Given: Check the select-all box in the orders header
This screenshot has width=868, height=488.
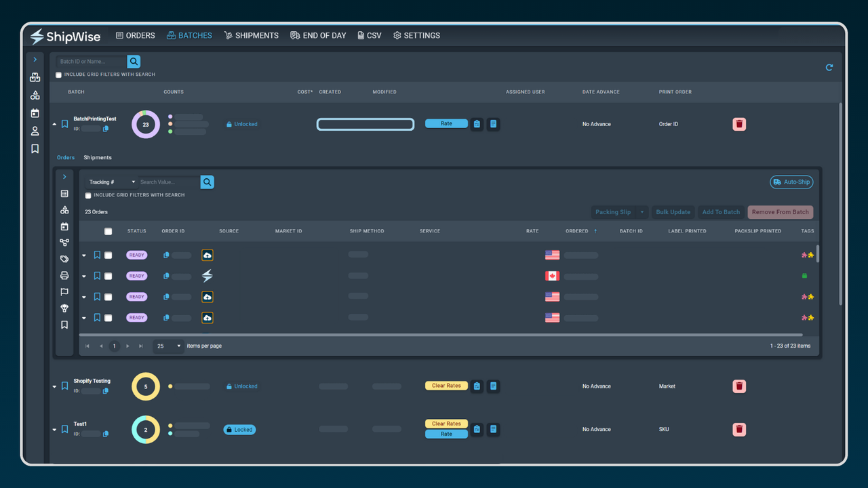Looking at the screenshot, I should coord(106,231).
